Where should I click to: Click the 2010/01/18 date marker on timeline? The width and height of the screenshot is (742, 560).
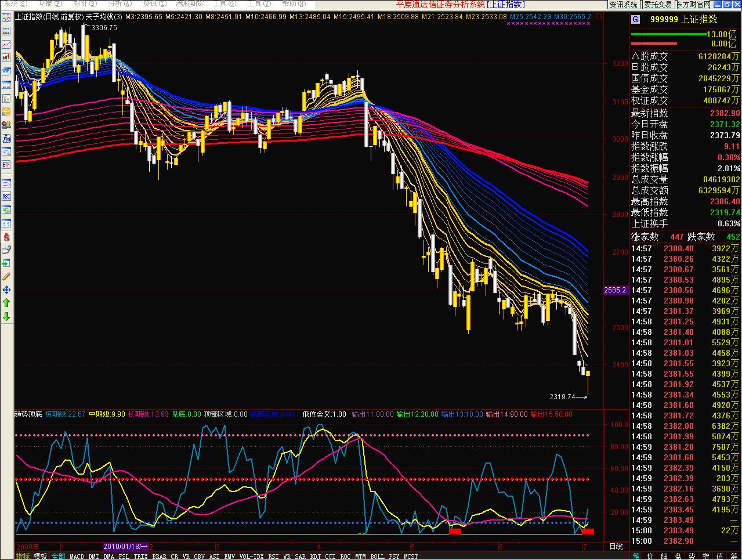pyautogui.click(x=125, y=547)
